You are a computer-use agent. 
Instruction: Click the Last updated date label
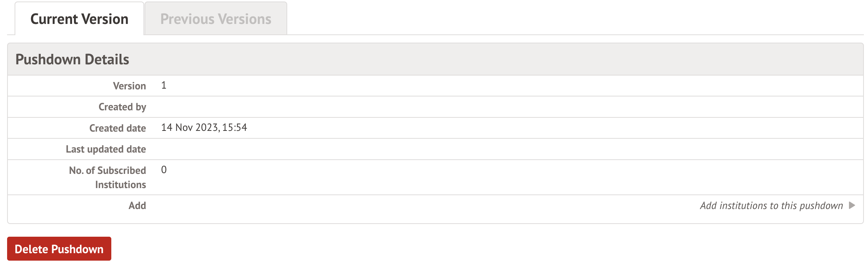tap(106, 149)
